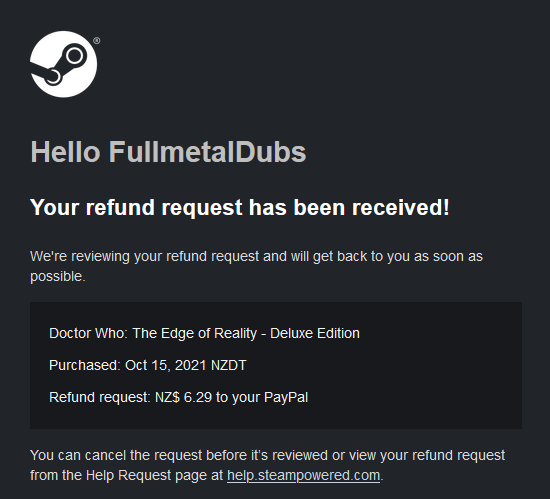This screenshot has height=499, width=550.
Task: Click the 'Refund request:' label
Action: point(100,397)
